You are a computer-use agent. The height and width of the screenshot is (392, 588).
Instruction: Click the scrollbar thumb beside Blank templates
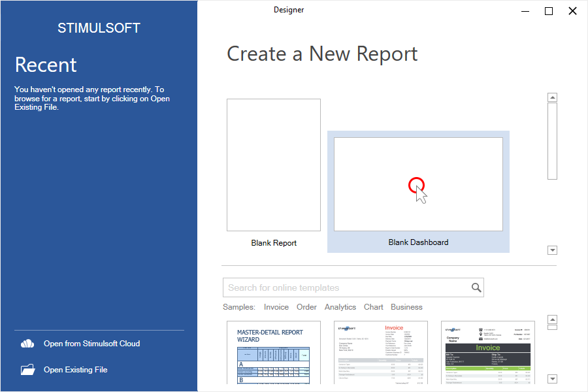(553, 140)
